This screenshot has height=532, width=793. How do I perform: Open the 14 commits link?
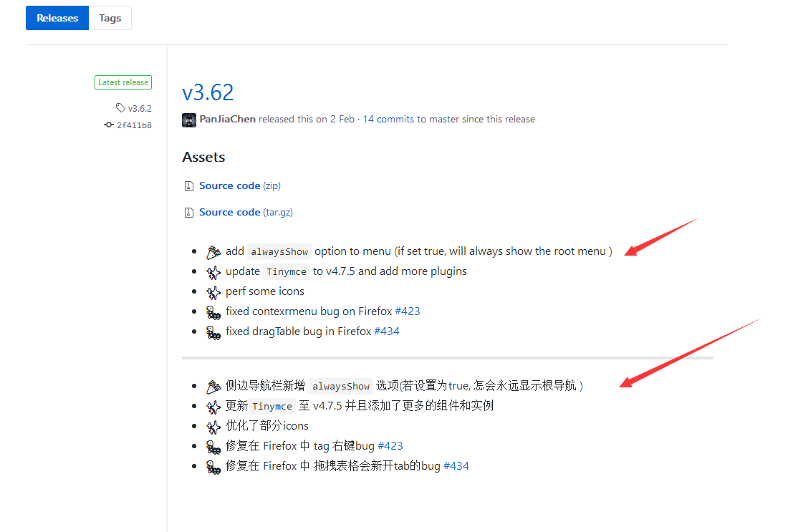click(x=388, y=119)
